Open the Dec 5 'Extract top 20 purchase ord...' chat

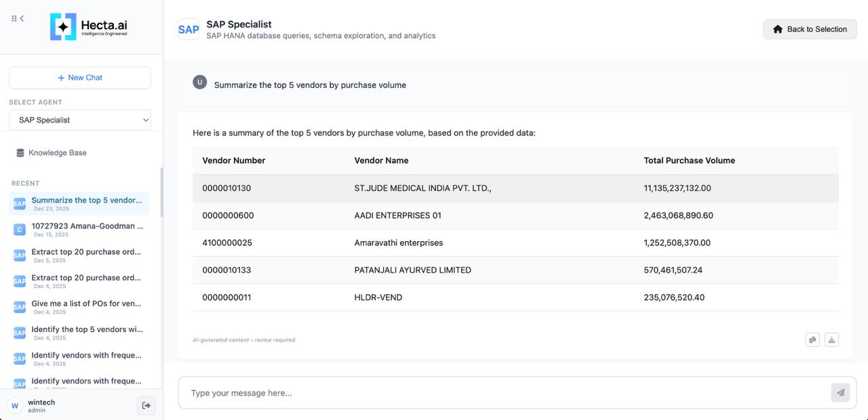tap(79, 255)
